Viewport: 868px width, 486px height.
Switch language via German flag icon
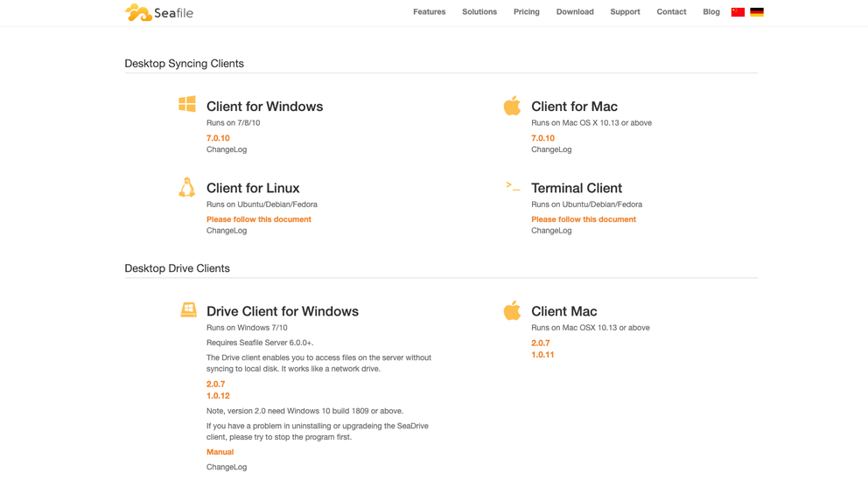pos(757,12)
